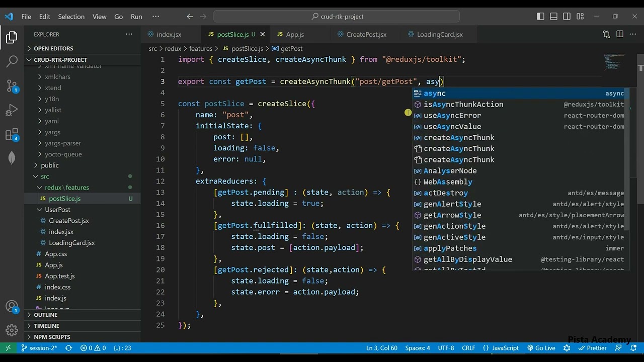Click the crud-rtk-project search box

[x=337, y=17]
